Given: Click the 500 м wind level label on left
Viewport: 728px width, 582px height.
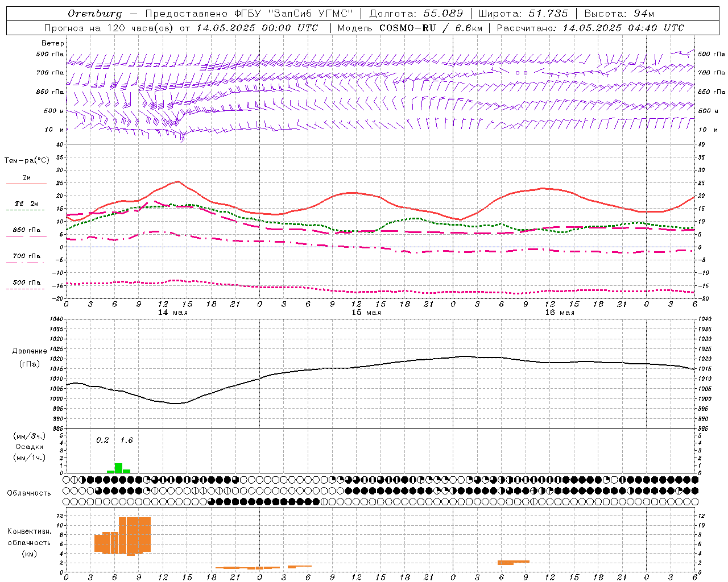Looking at the screenshot, I should pyautogui.click(x=54, y=111).
